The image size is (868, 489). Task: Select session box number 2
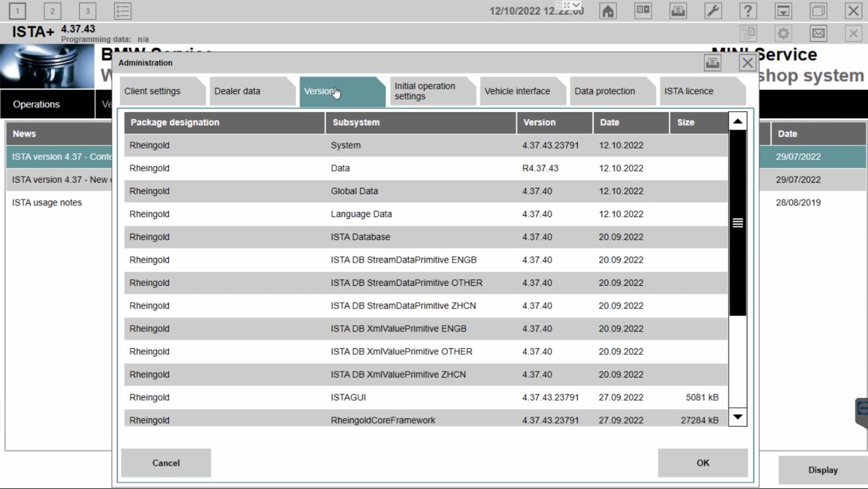(52, 11)
